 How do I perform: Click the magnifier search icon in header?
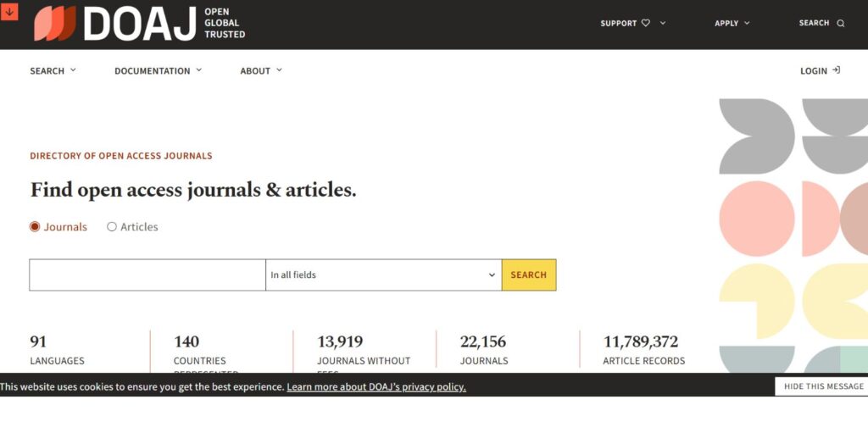841,24
